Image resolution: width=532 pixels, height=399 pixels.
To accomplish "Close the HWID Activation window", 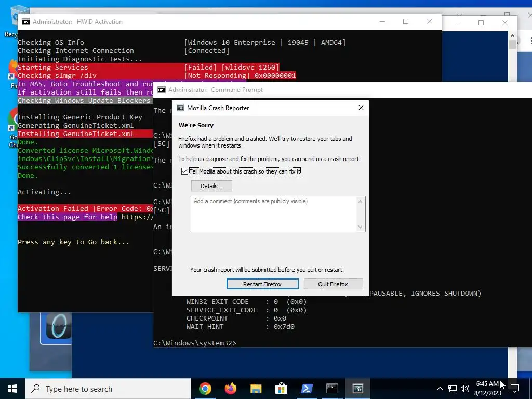I will tap(430, 21).
